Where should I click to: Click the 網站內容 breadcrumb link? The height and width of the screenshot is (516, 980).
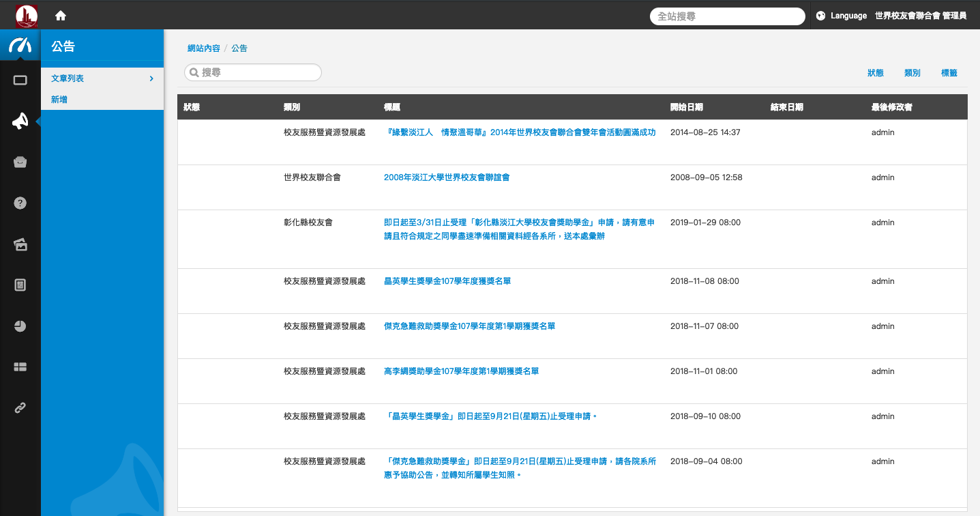click(204, 48)
